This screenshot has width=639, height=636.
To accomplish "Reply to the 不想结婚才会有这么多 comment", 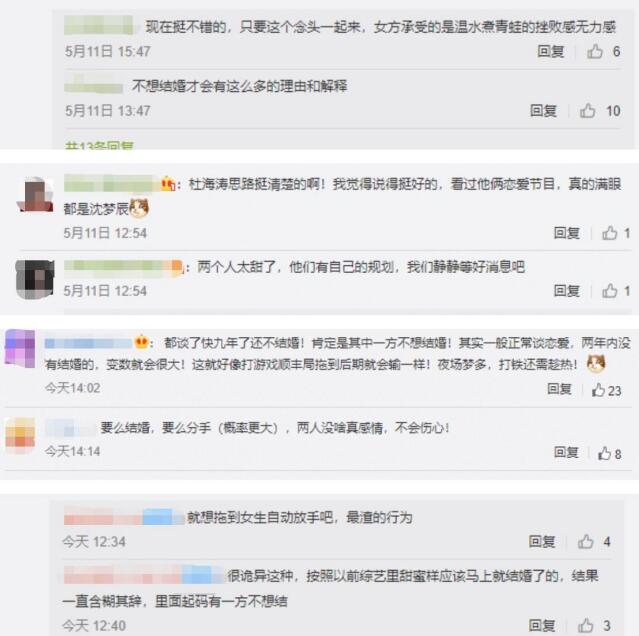I will (543, 110).
